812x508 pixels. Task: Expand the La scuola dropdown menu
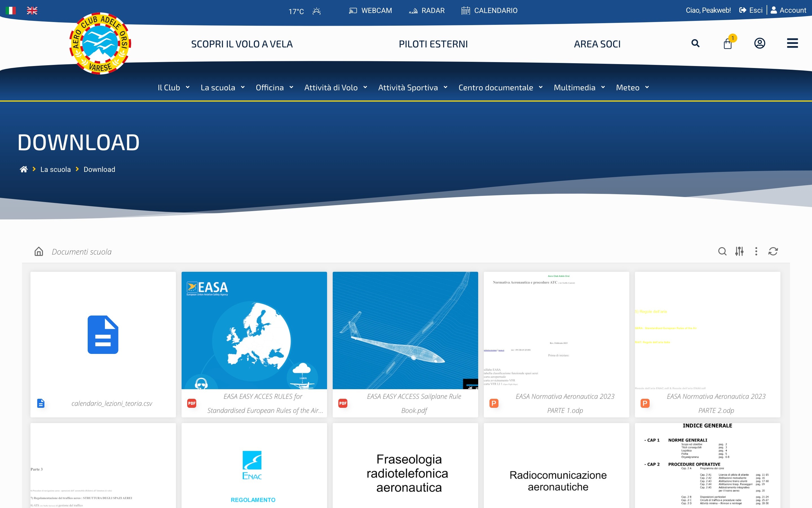coord(223,87)
